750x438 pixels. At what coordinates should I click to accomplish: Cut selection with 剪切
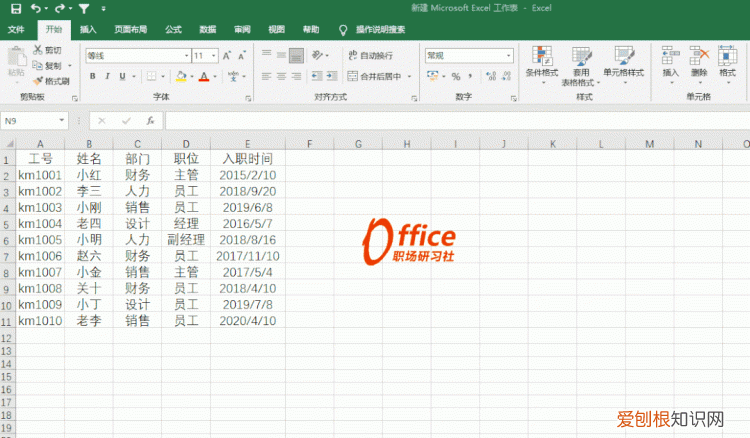(x=47, y=50)
